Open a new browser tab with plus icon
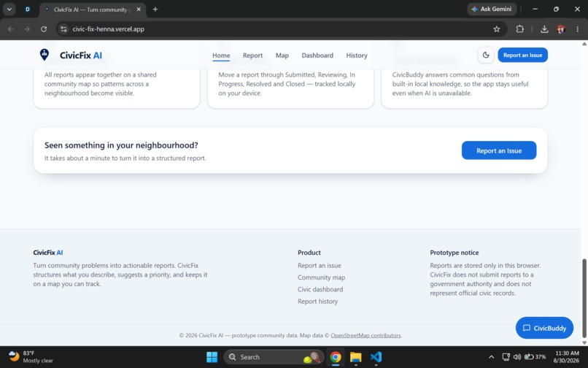This screenshot has height=368, width=588. coord(155,9)
